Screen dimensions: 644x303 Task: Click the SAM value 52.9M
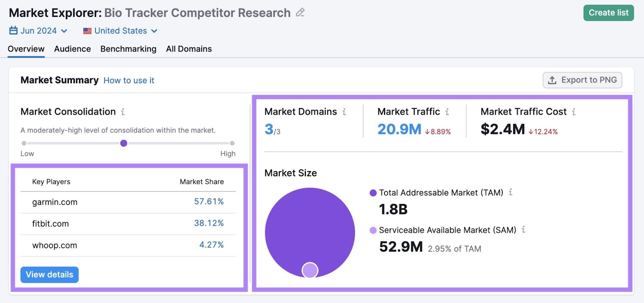pyautogui.click(x=401, y=247)
